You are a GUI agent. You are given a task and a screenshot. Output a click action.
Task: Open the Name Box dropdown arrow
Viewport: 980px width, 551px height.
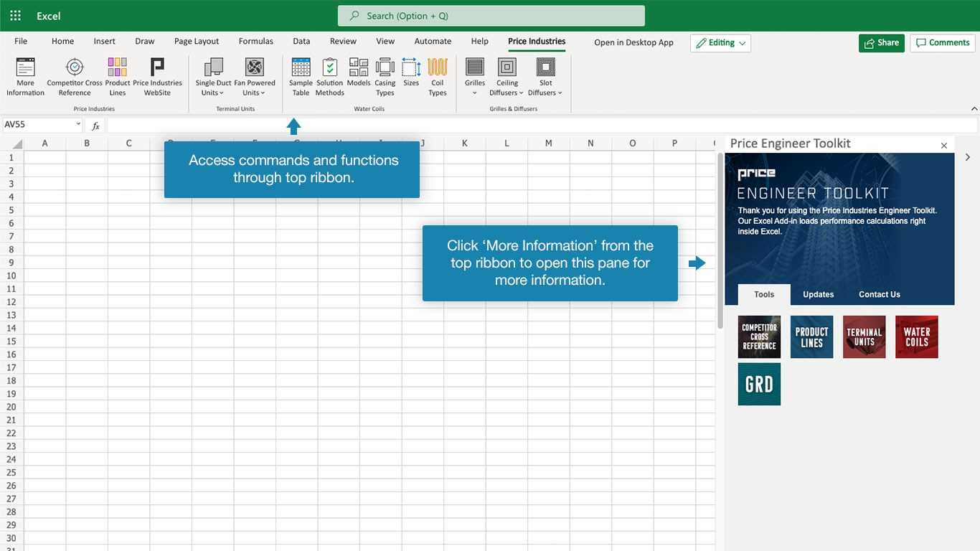(78, 125)
